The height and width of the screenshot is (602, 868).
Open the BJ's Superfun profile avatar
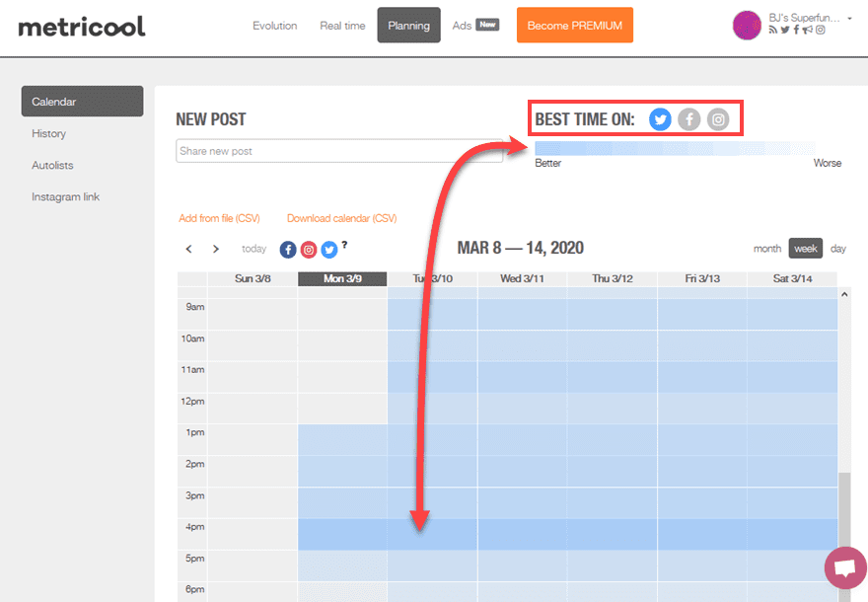746,25
